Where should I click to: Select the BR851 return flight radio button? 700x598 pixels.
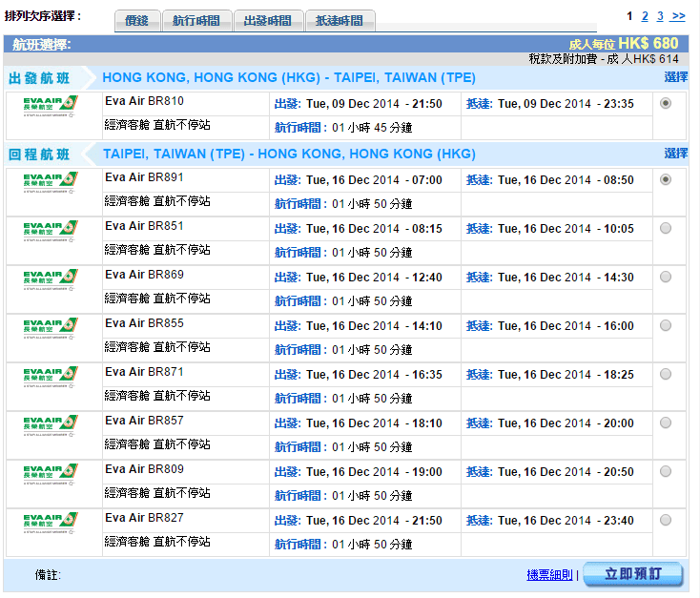(665, 228)
